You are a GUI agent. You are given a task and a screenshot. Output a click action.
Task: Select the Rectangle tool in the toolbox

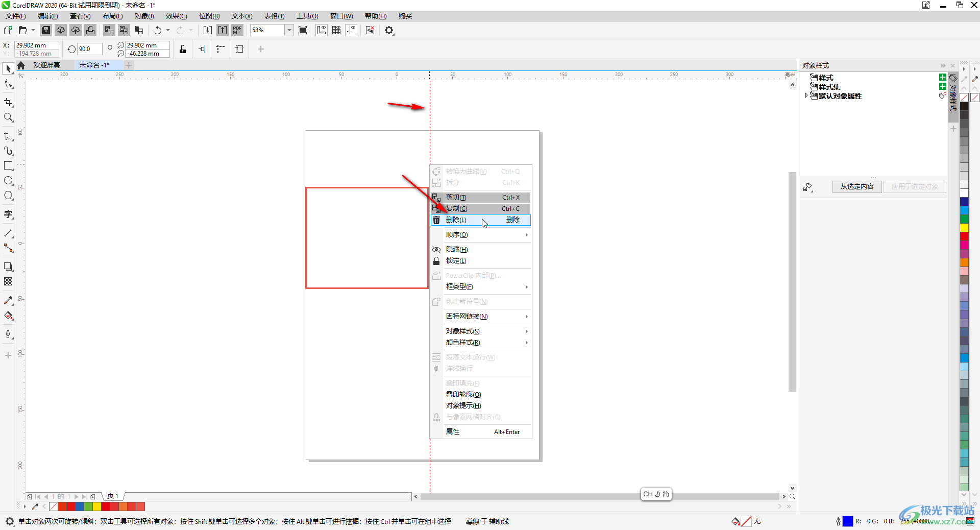point(8,166)
